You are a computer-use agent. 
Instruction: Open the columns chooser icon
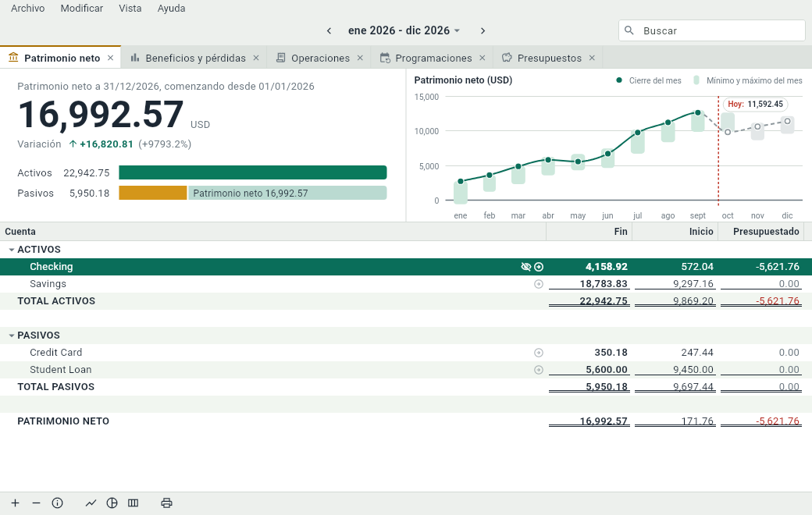133,503
